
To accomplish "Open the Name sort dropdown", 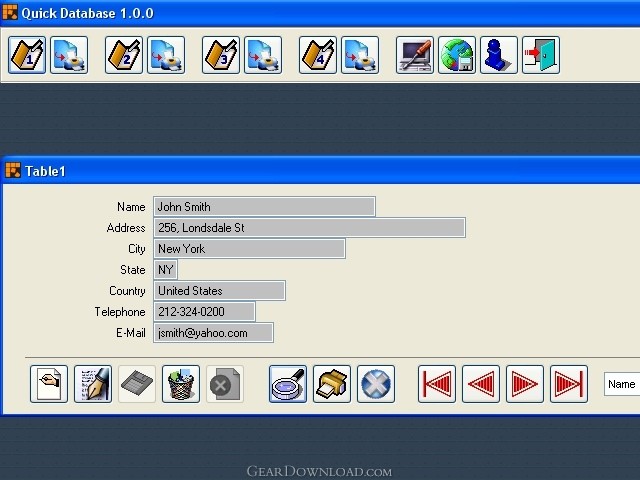I will click(622, 384).
